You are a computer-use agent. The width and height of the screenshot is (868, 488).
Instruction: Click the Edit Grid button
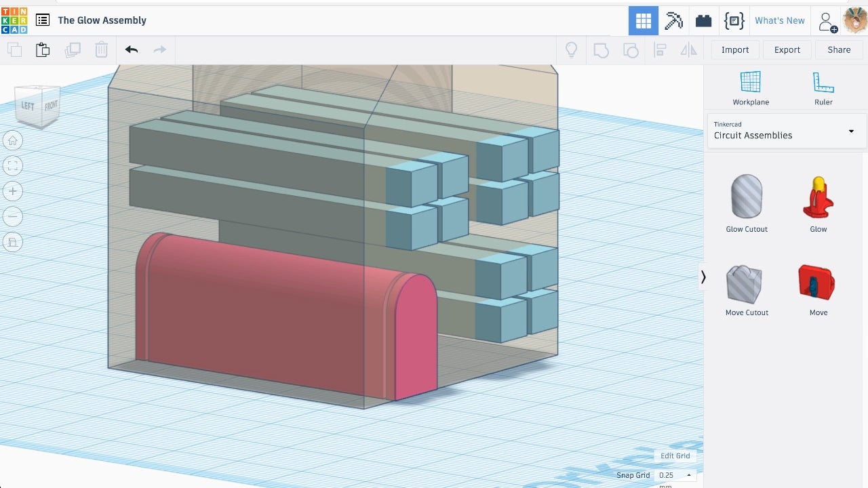coord(675,455)
